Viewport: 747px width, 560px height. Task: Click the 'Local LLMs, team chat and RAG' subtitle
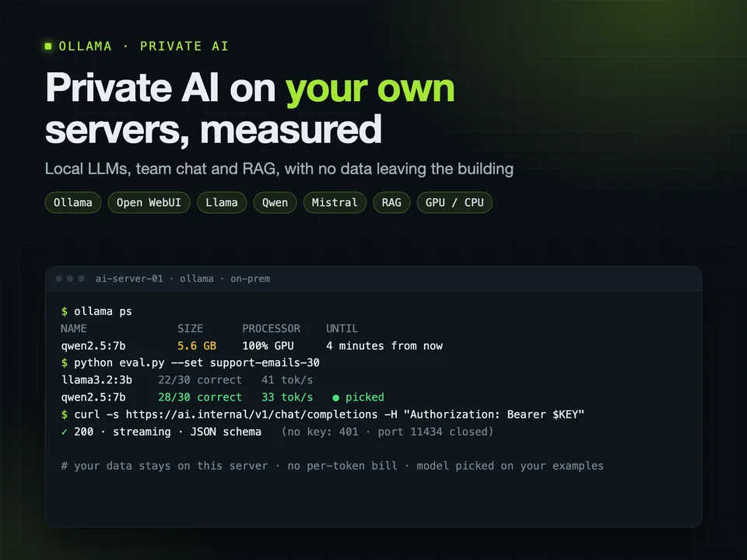coord(279,169)
